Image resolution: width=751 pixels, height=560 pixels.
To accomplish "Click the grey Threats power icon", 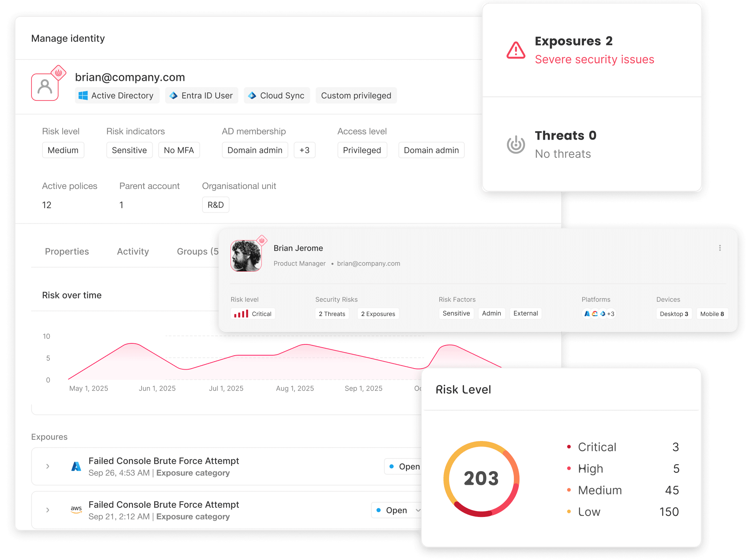I will click(516, 144).
